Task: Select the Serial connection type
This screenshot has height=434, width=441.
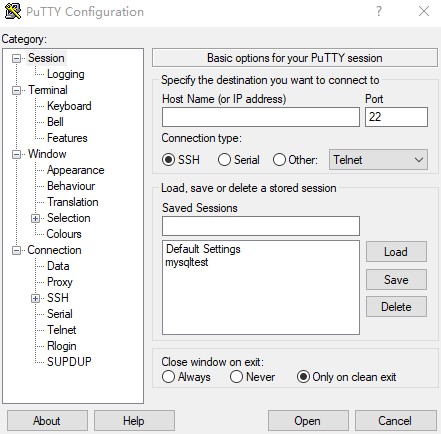Action: (239, 160)
